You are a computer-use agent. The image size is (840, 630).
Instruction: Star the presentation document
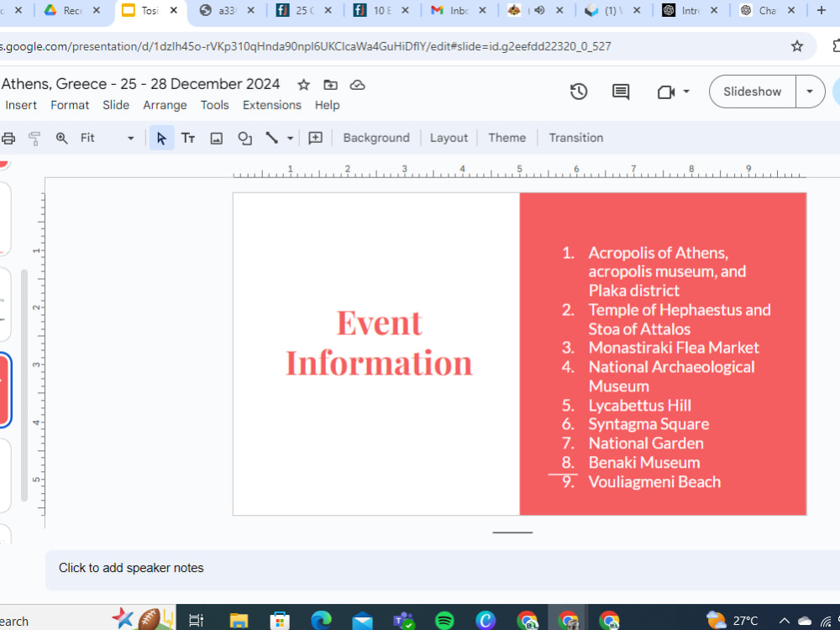tap(304, 85)
